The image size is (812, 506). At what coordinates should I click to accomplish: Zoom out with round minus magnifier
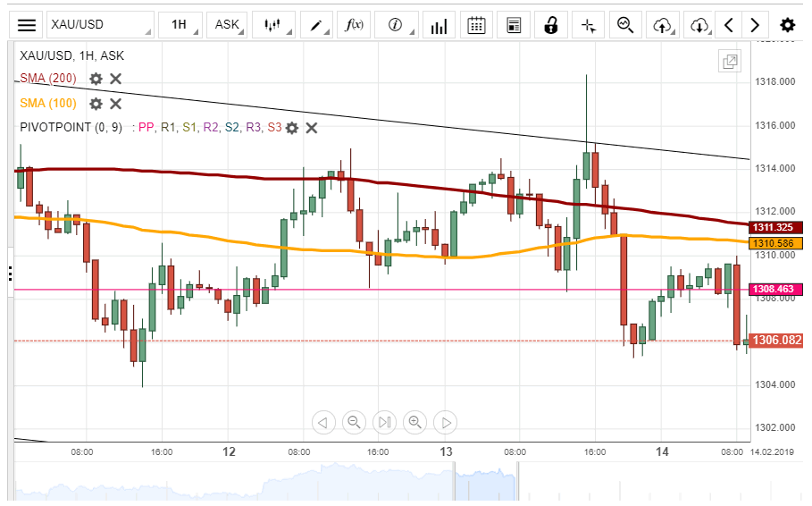(354, 423)
